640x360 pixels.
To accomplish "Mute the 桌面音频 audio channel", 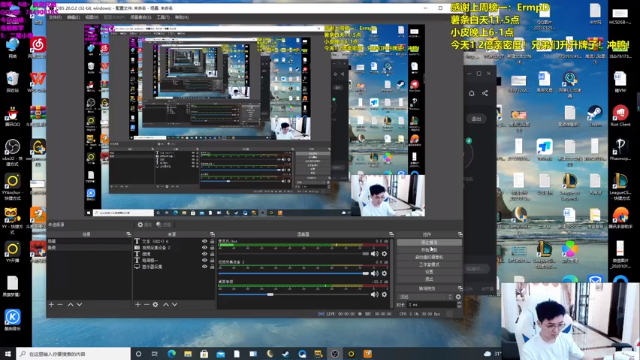I will pyautogui.click(x=374, y=294).
